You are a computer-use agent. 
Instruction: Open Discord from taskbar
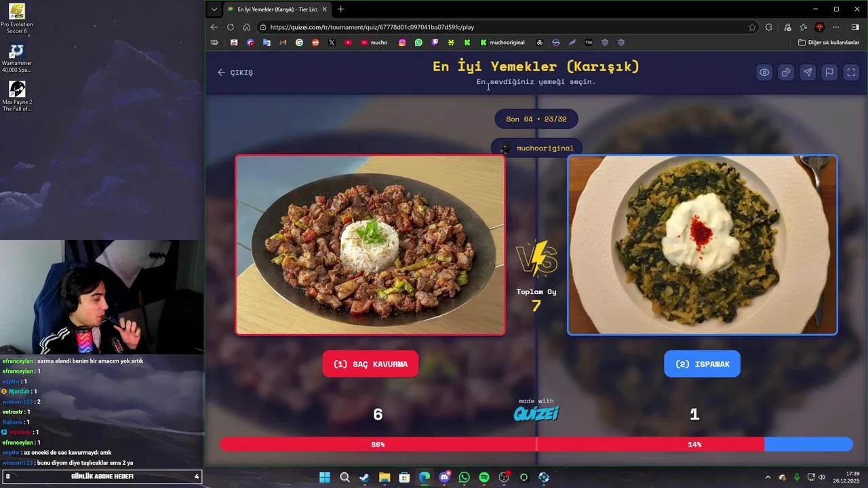point(444,477)
